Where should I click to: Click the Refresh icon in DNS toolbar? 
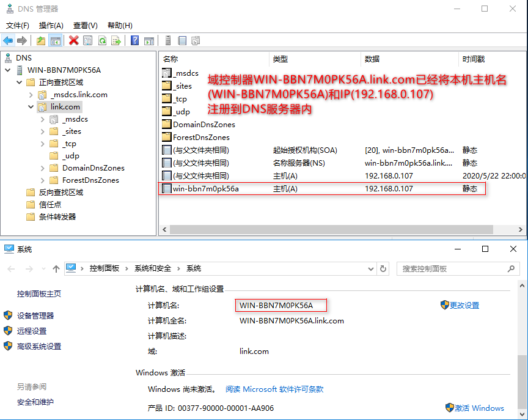coord(102,40)
